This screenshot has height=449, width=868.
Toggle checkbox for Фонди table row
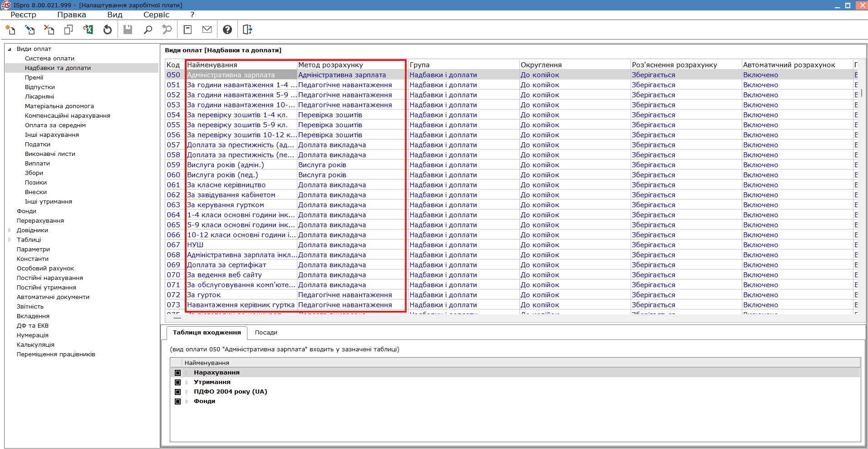coord(178,401)
